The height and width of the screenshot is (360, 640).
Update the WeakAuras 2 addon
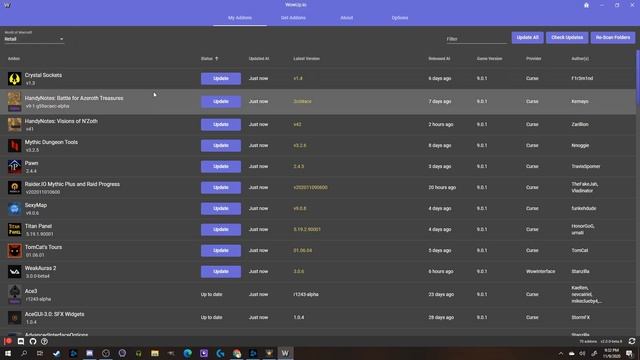(x=220, y=271)
